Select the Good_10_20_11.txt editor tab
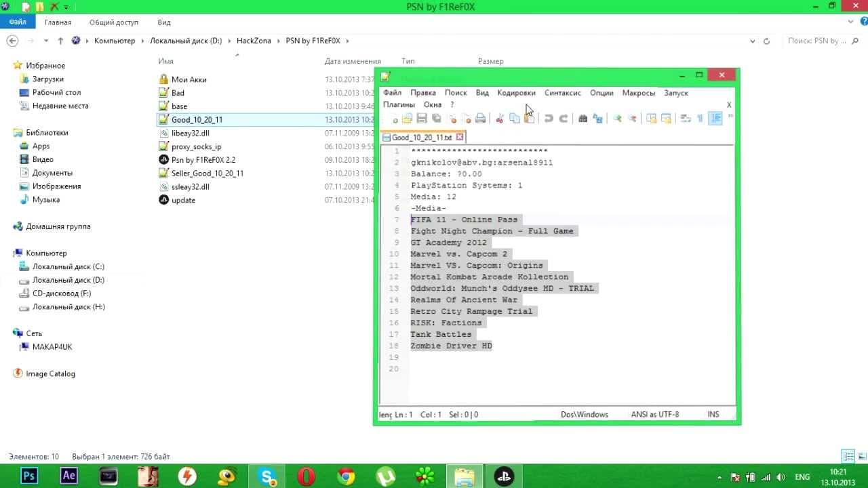The image size is (868, 488). [422, 137]
